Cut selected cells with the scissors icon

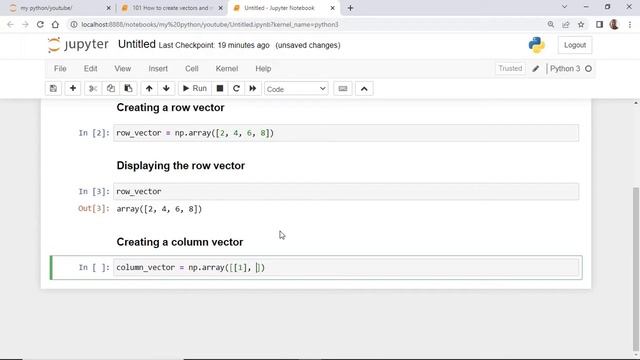[x=93, y=89]
